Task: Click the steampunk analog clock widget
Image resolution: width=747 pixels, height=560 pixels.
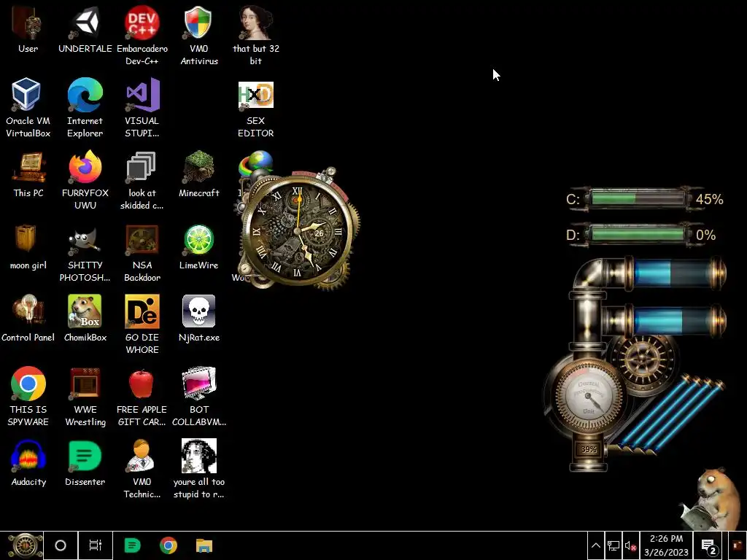Action: pyautogui.click(x=298, y=230)
